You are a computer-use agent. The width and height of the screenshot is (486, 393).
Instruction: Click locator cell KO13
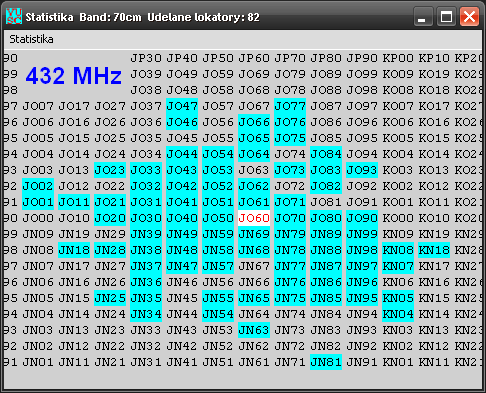[x=434, y=170]
